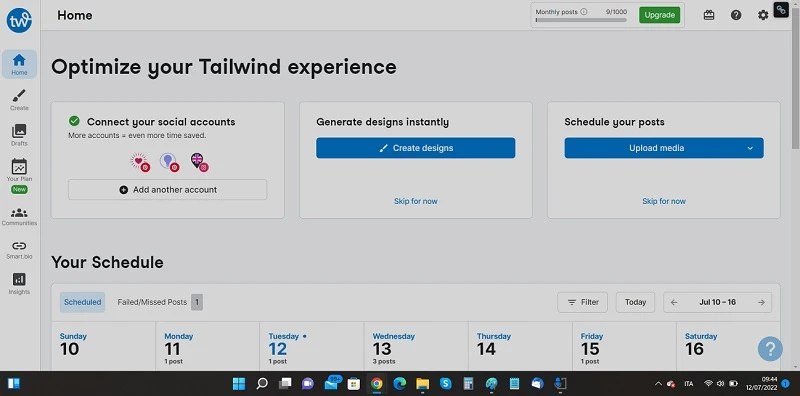Open Communities in the sidebar

19,217
